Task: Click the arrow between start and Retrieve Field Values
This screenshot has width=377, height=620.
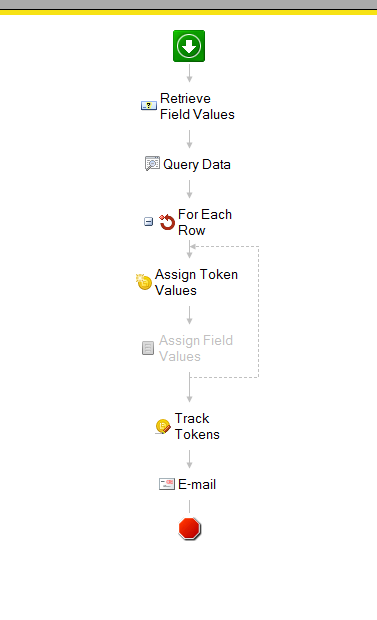Action: [x=189, y=73]
